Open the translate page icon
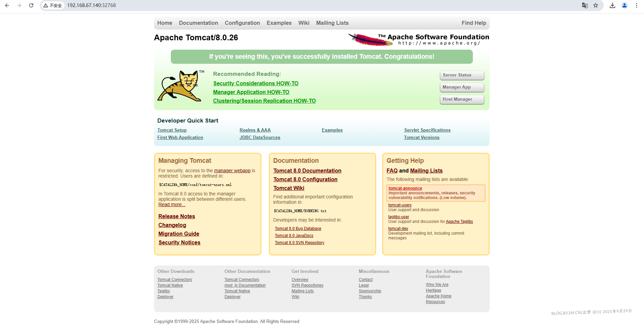 (x=585, y=5)
